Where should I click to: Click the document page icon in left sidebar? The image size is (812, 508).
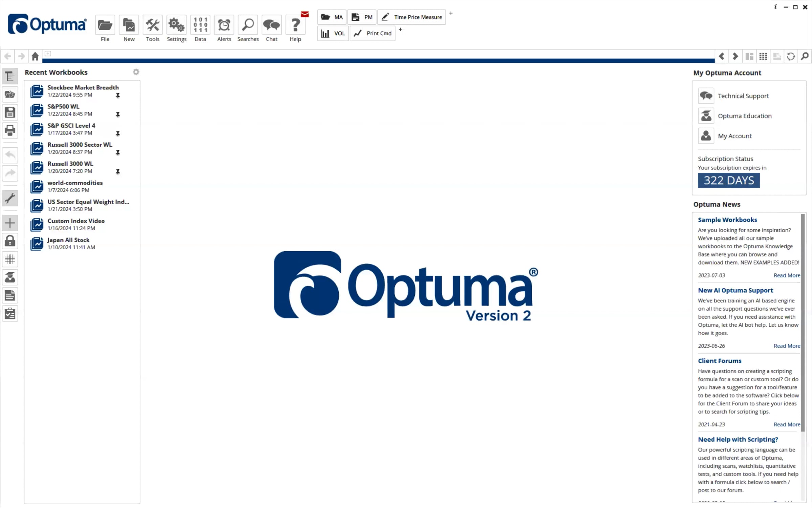click(x=10, y=296)
